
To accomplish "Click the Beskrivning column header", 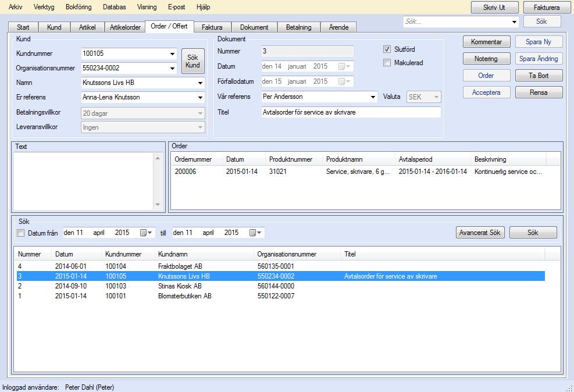I will tap(508, 159).
